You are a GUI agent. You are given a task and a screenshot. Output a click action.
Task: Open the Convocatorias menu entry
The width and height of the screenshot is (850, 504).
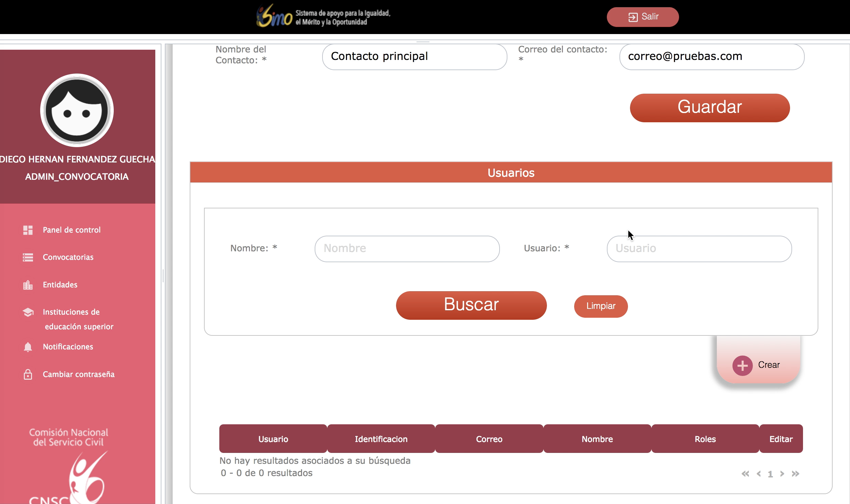[68, 257]
